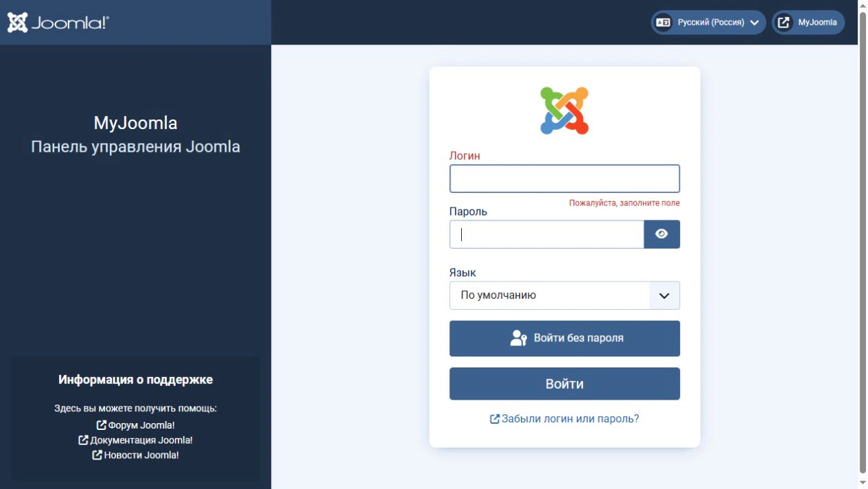The image size is (868, 489).
Task: Click the icon beside Забыли логин или пароль?
Action: 494,418
